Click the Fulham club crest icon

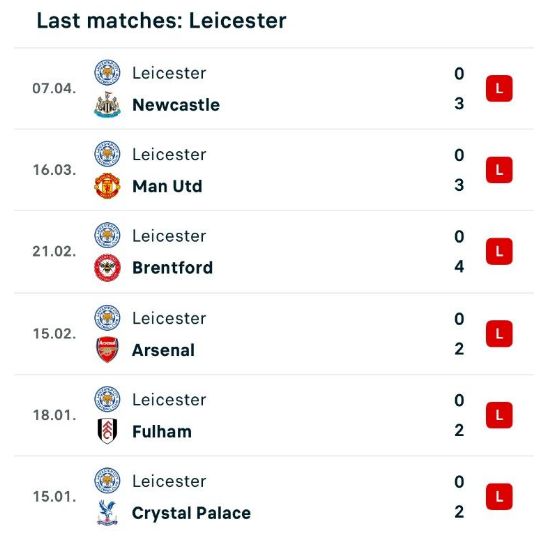[x=107, y=431]
